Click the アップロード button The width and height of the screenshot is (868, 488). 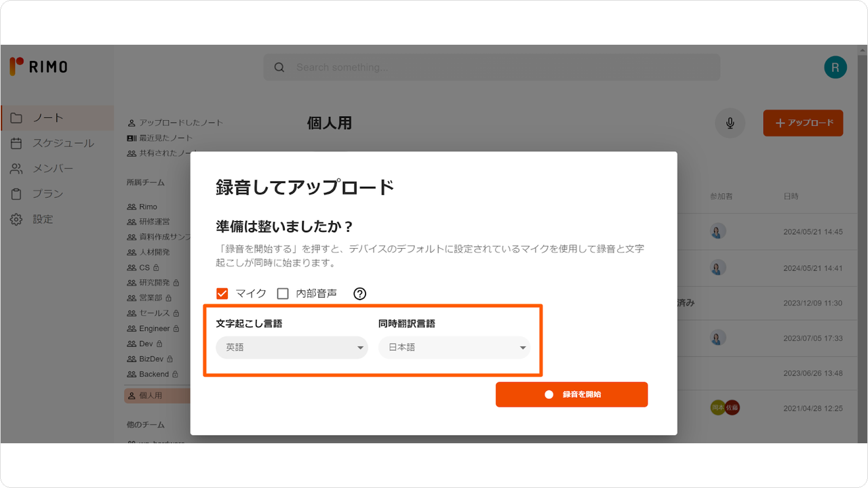(x=803, y=123)
